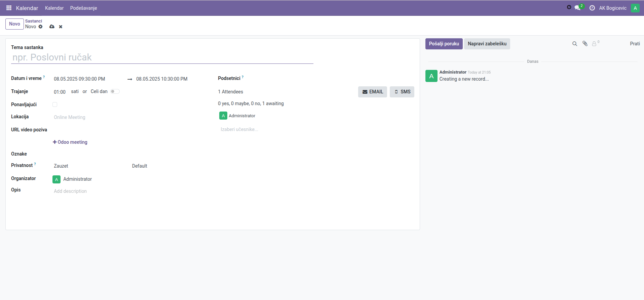Add an Odoo meeting link
Image resolution: width=644 pixels, height=300 pixels.
(x=70, y=142)
